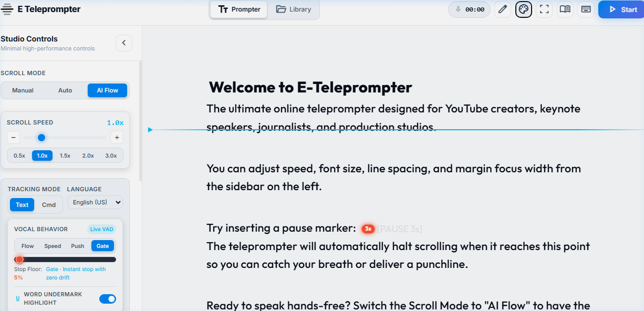The height and width of the screenshot is (311, 644).
Task: Click the [PAUSE 3s] marker text
Action: tap(400, 229)
